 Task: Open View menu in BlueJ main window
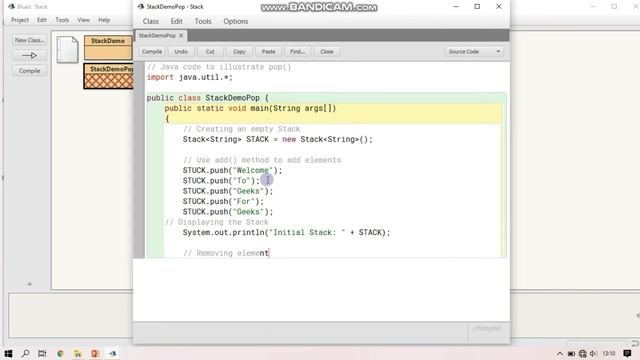pos(83,20)
